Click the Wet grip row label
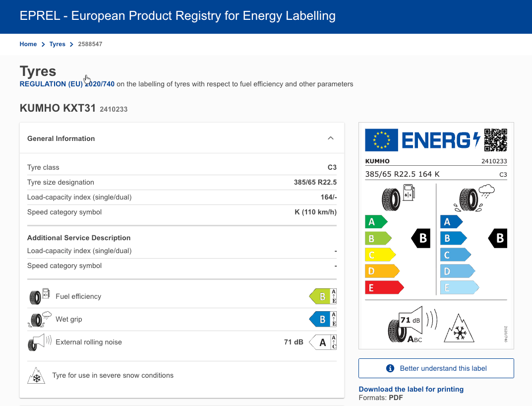This screenshot has height=406, width=532. click(x=69, y=319)
